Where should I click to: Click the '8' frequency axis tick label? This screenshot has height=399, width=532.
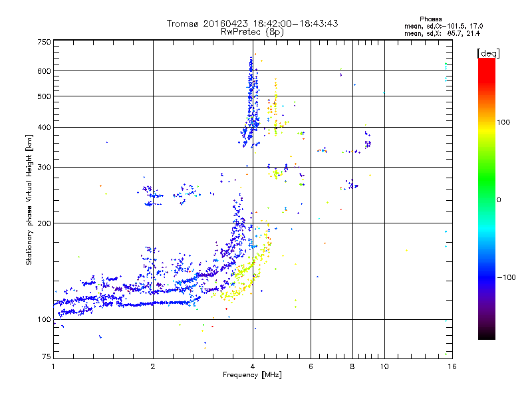point(352,366)
